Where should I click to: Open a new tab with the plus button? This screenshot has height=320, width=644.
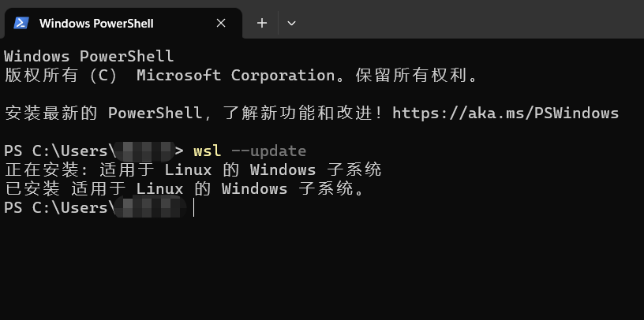[x=262, y=24]
